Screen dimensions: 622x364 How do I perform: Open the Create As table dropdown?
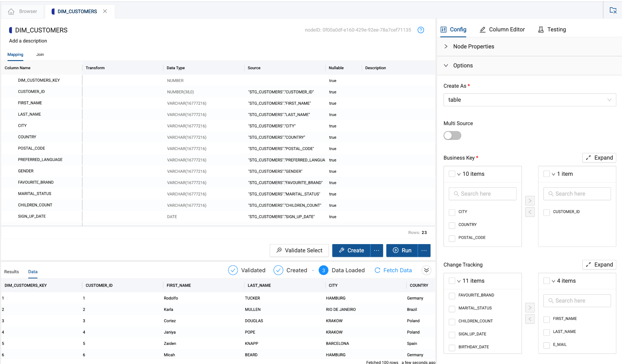530,100
